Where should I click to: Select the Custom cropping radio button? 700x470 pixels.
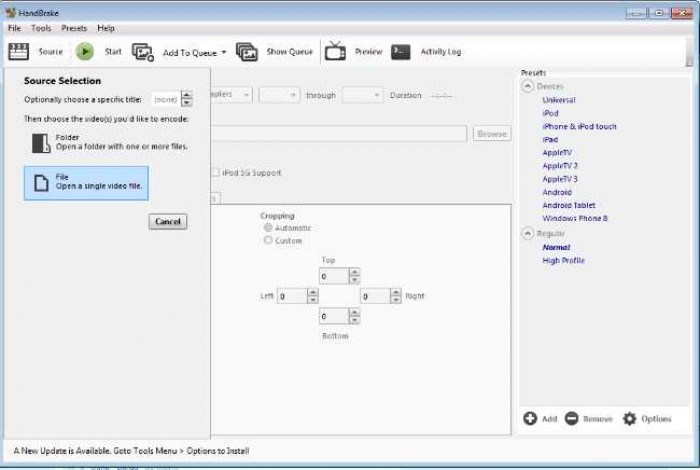tap(268, 240)
